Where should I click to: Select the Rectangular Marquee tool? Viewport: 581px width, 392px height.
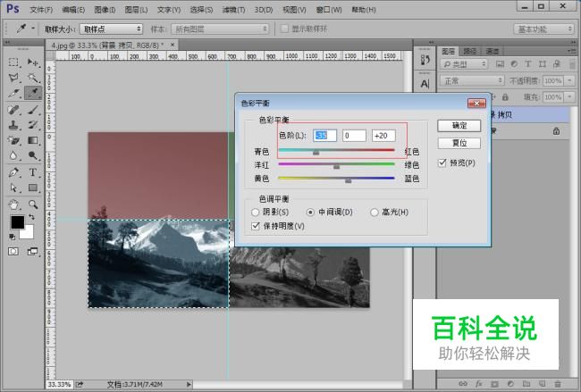[x=13, y=63]
